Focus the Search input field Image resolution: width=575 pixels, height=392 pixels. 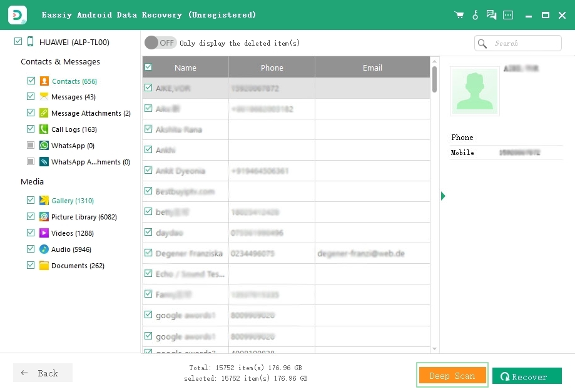point(518,43)
